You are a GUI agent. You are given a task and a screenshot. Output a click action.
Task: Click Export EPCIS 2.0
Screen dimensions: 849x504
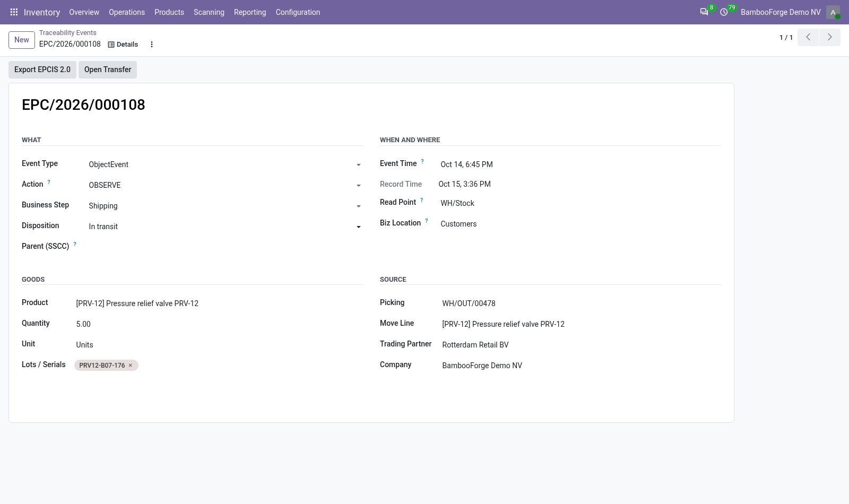[x=42, y=69]
